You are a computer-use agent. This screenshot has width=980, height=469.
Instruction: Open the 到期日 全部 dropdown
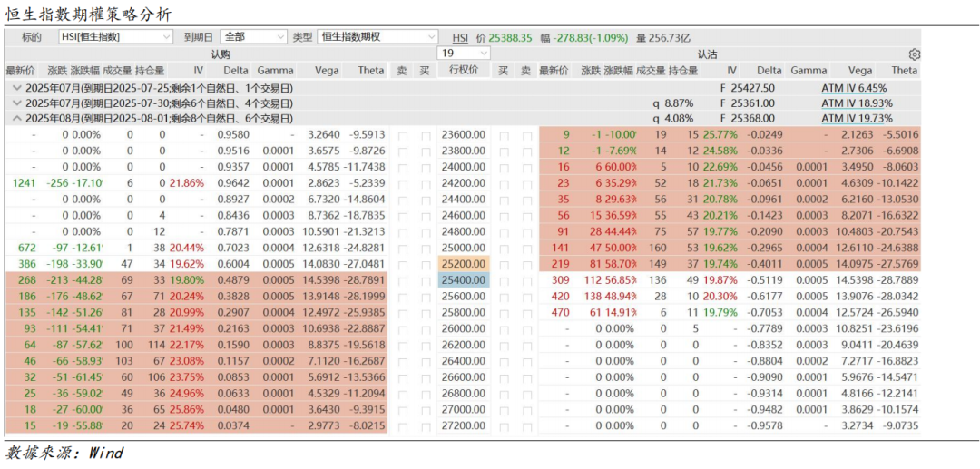click(254, 37)
